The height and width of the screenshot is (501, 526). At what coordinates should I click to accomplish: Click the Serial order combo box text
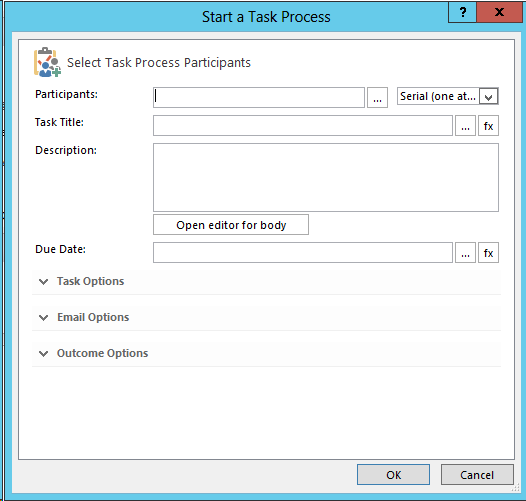438,97
